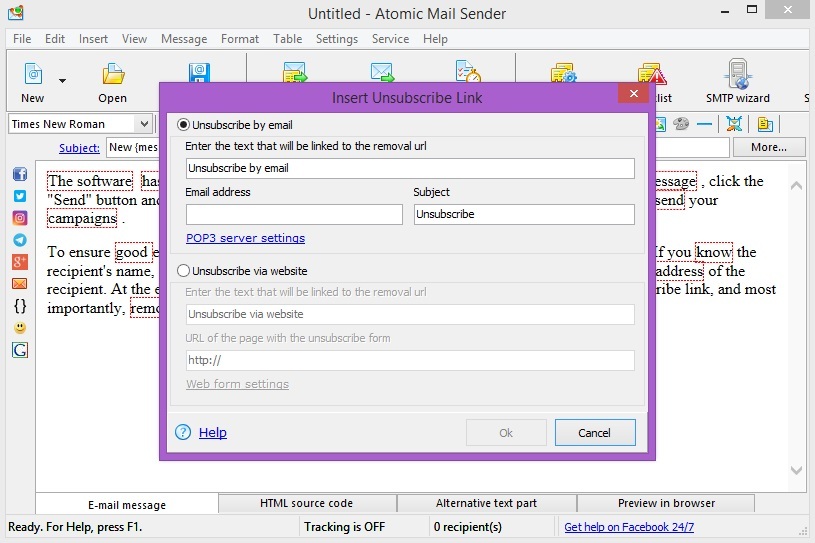Click the More... button

(769, 147)
